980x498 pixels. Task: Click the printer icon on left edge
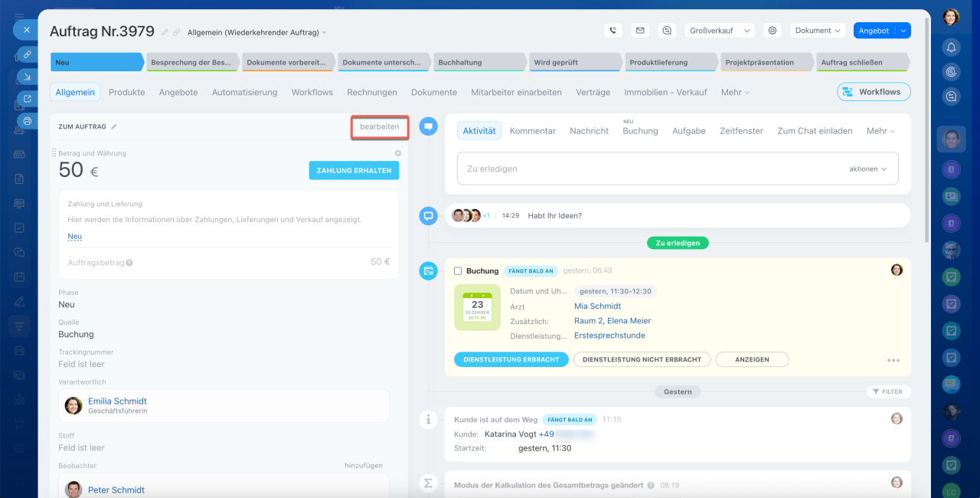pos(27,121)
